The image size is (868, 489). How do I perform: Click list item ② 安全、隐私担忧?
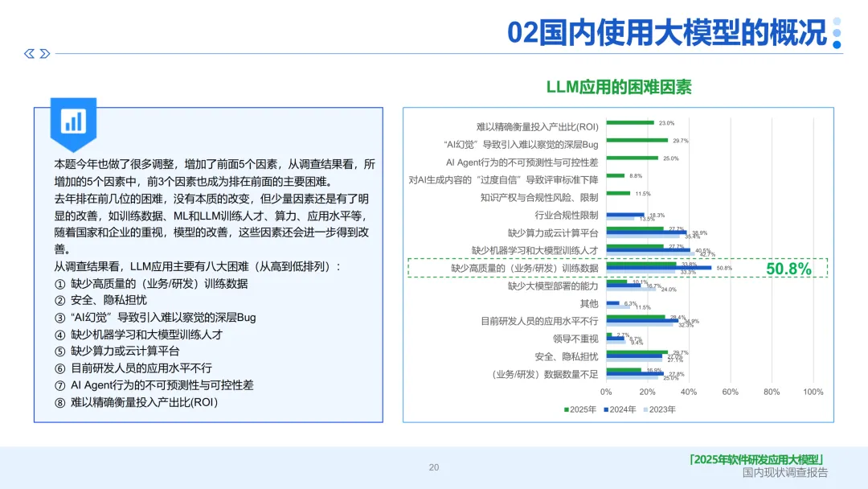100,300
